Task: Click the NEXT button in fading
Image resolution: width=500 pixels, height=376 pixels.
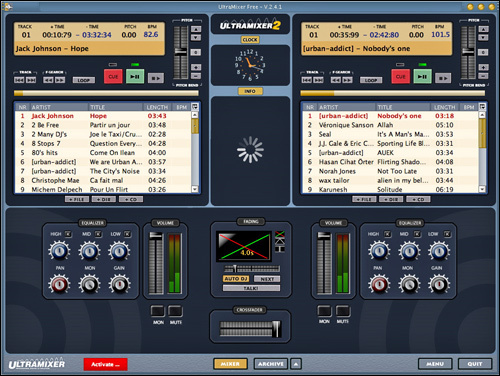Action: pos(267,279)
